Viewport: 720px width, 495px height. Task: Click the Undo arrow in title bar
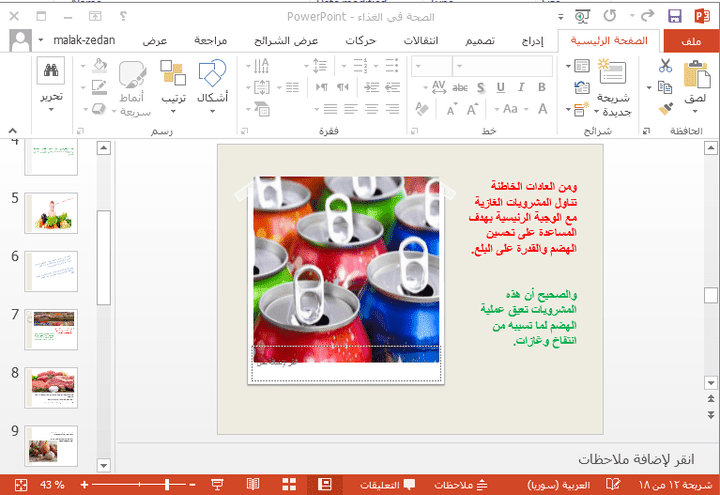[x=609, y=16]
